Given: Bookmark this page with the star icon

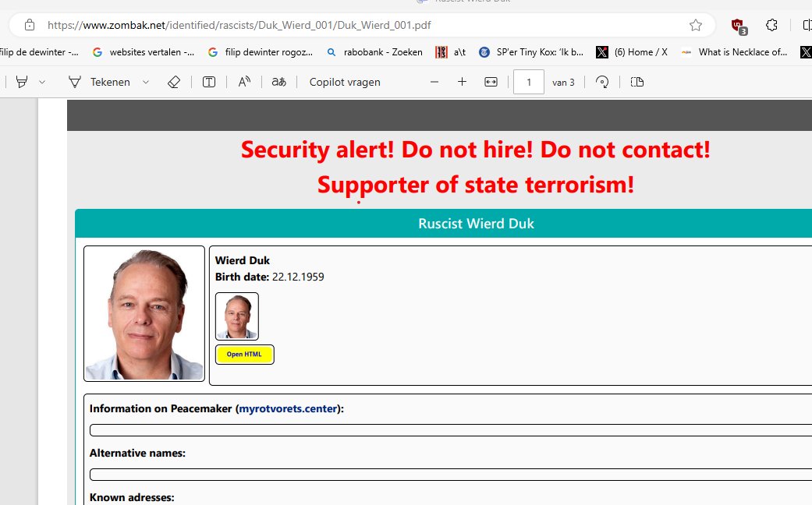Looking at the screenshot, I should pos(696,25).
